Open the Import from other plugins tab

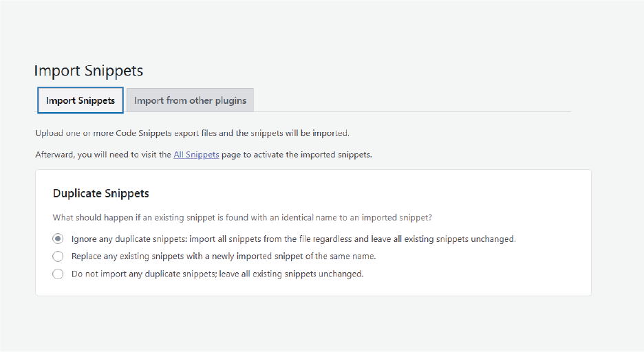190,100
